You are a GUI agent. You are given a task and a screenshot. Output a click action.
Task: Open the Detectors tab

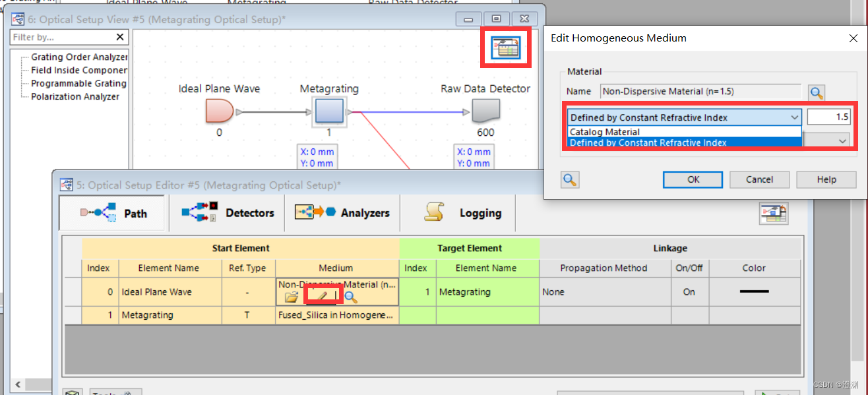[x=227, y=213]
